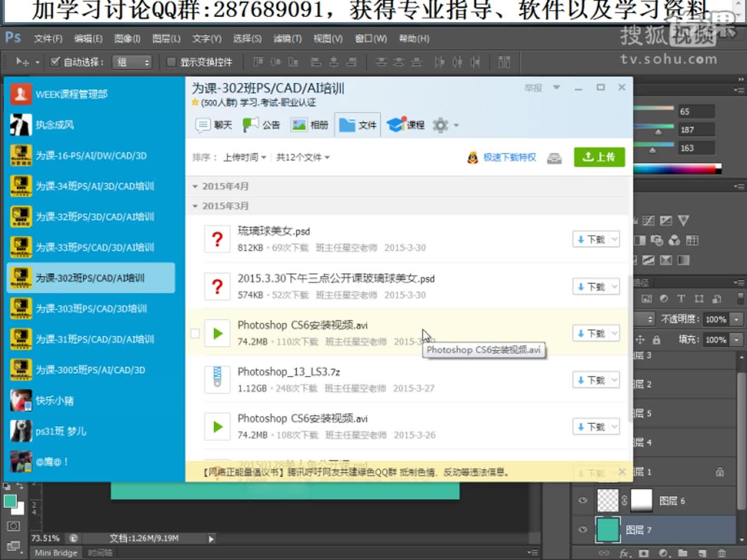Enable the 显示变换控件 checkbox
747x560 pixels.
171,62
